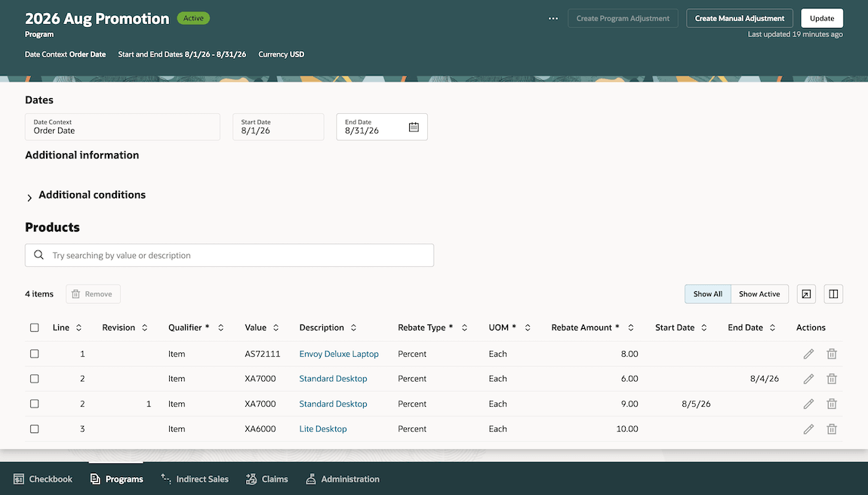Select the Envoy Deluxe Laptop row checkbox
The width and height of the screenshot is (868, 495).
tap(34, 354)
